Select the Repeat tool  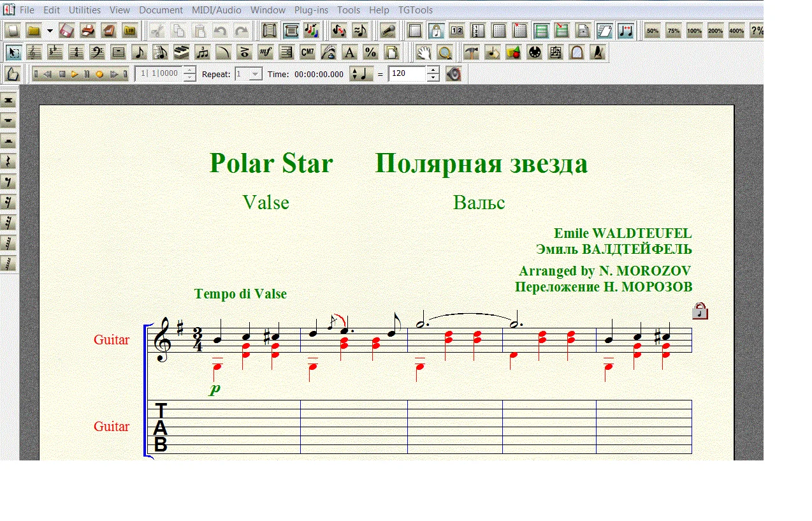(x=286, y=52)
